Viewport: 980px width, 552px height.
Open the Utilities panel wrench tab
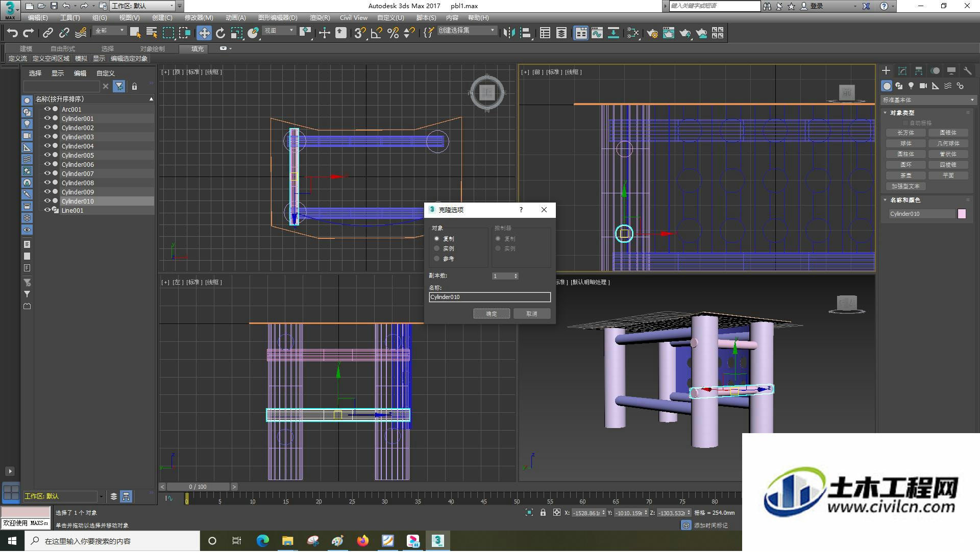(968, 71)
